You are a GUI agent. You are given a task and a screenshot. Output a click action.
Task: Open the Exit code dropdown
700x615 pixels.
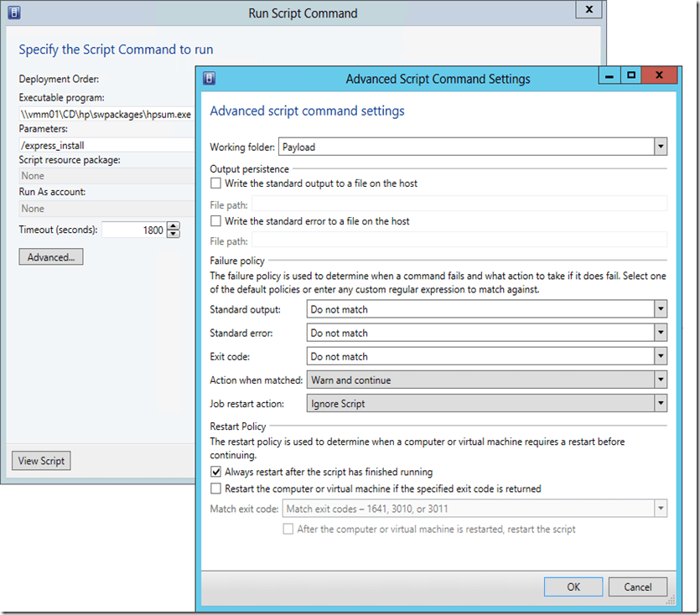click(x=661, y=356)
